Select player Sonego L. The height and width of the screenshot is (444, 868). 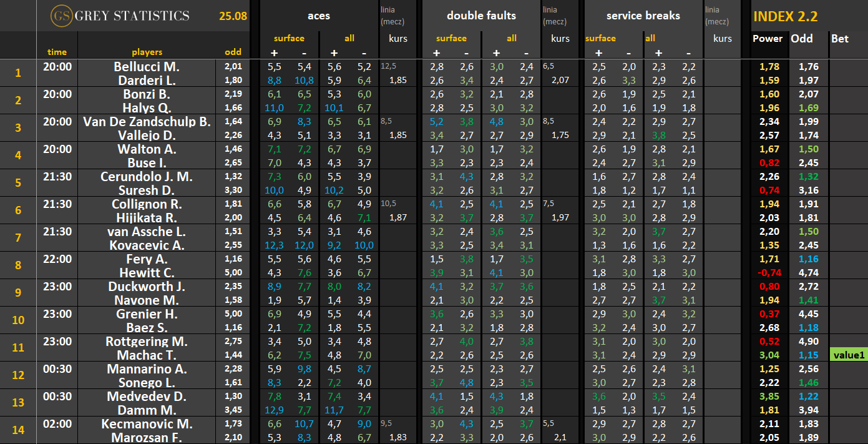pyautogui.click(x=147, y=382)
